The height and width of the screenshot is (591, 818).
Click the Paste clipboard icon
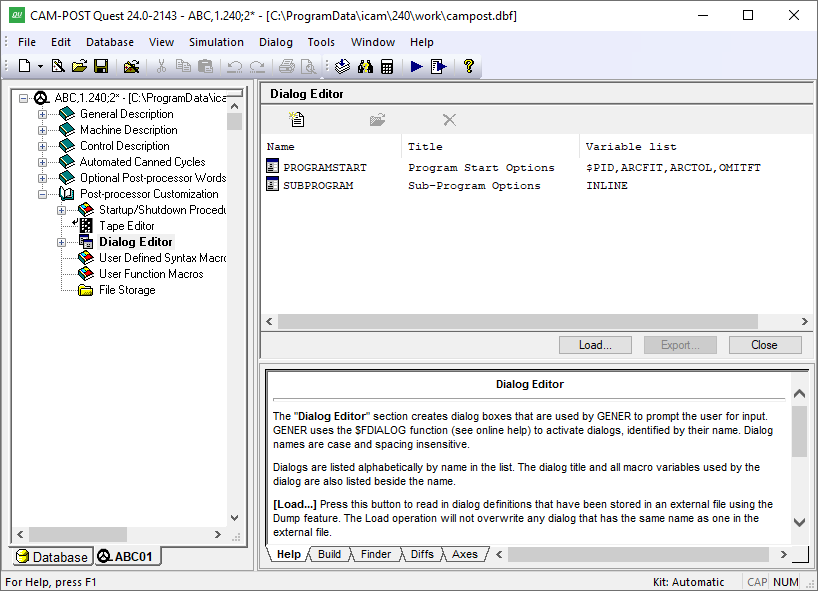click(206, 66)
